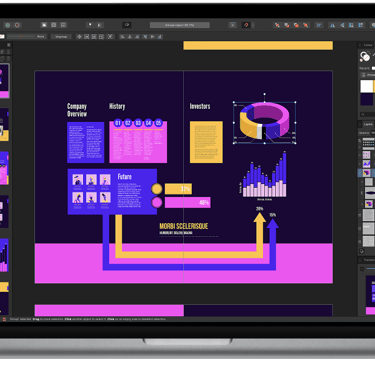Click the Preflight eye icon in toolbar
Screen dimensions: 375x366
click(127, 25)
